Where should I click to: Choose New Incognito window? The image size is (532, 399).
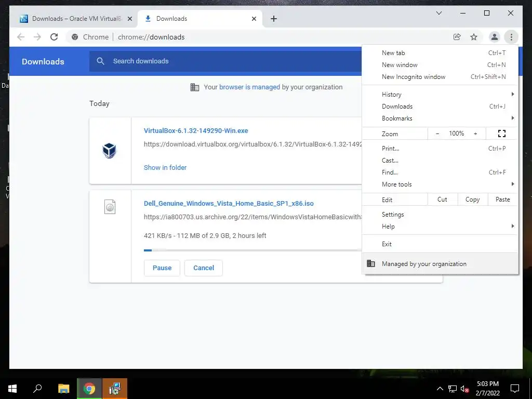tap(440, 77)
